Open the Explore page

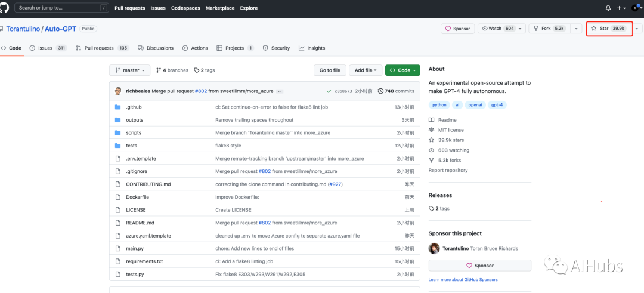[249, 8]
